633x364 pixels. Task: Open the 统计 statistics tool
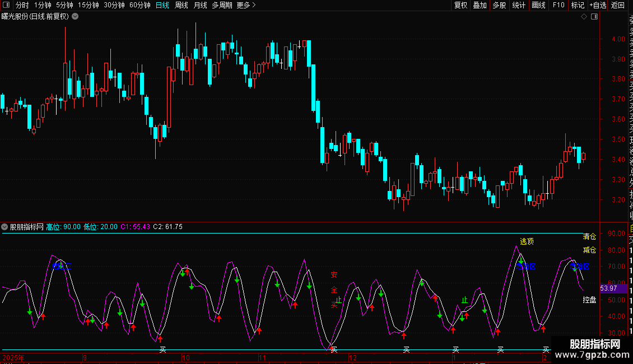[x=519, y=6]
